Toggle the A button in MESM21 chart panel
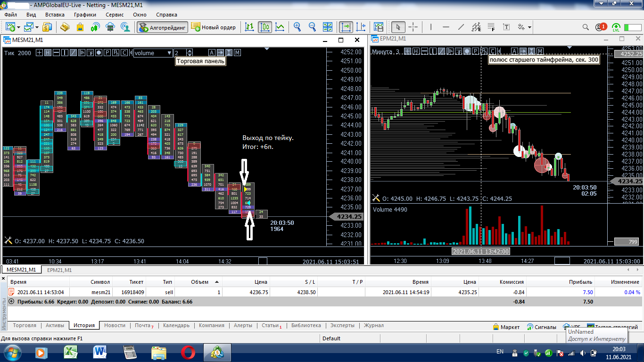The width and height of the screenshot is (644, 362). coord(212,53)
